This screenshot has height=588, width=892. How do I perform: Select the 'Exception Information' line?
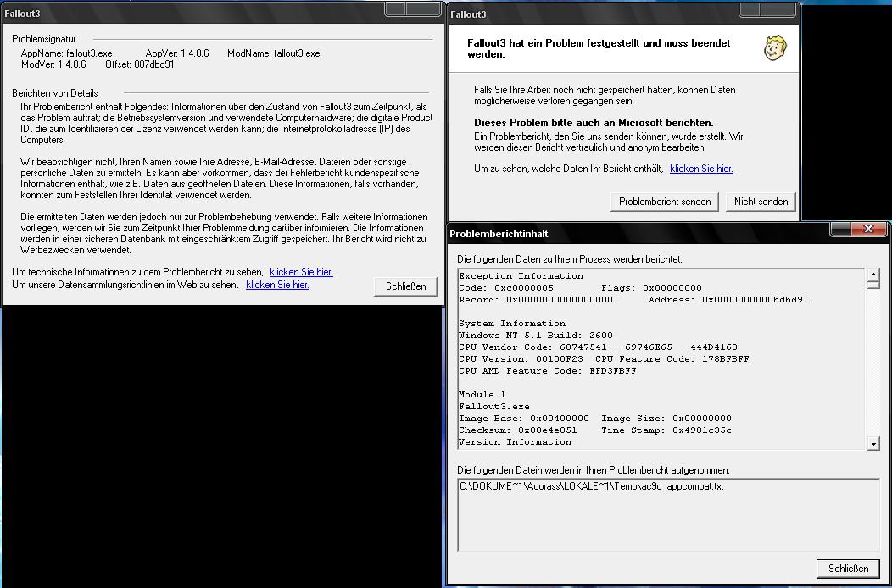[521, 276]
